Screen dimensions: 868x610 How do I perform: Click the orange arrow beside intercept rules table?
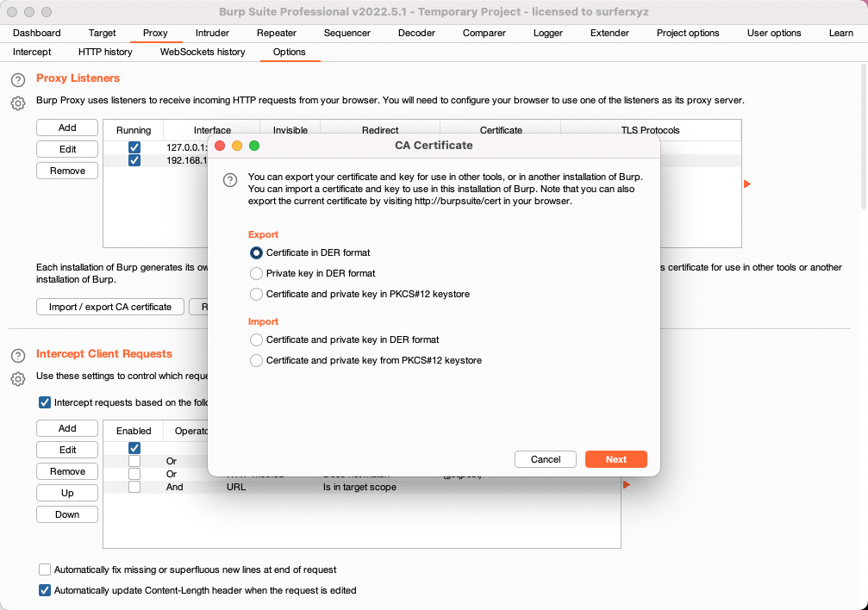626,485
